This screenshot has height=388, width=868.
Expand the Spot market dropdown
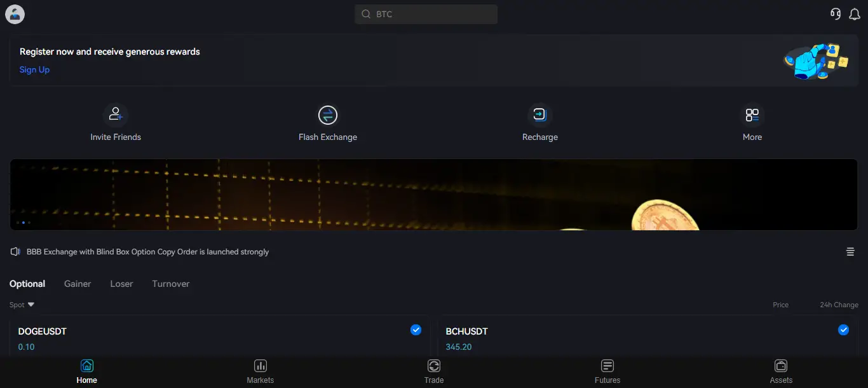point(21,305)
